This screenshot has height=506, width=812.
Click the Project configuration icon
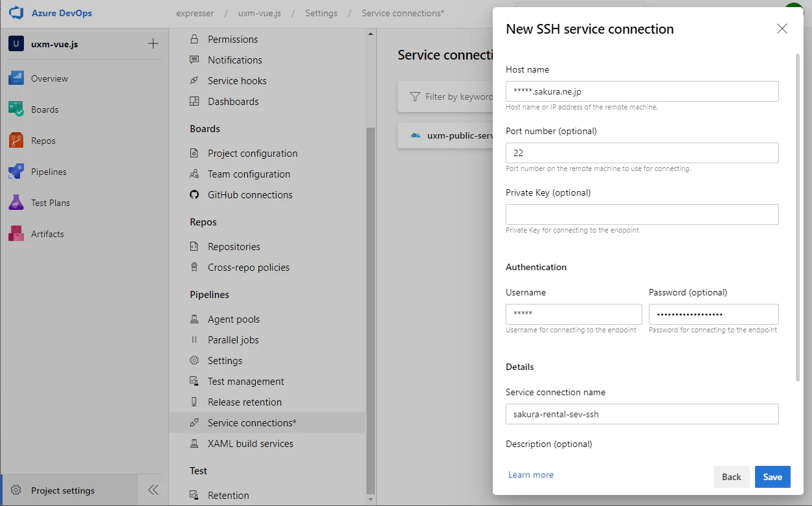194,154
